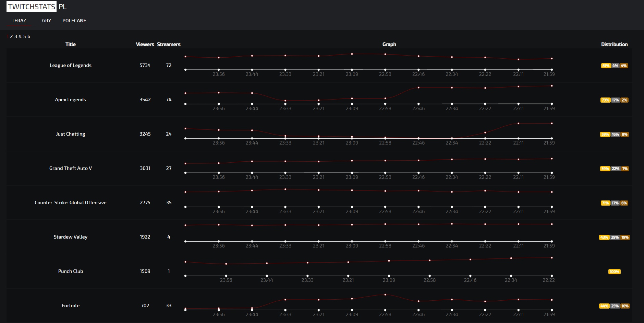Click the 17% badge in Apex Legends row

point(616,100)
